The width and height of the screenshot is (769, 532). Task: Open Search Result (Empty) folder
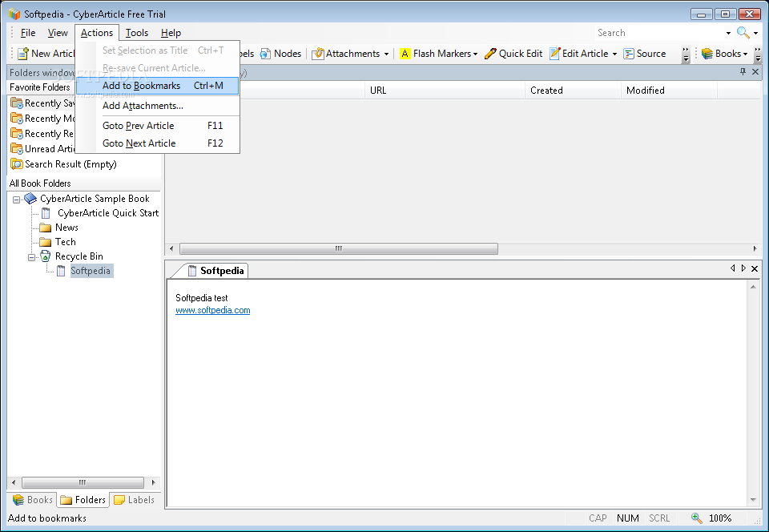(64, 163)
